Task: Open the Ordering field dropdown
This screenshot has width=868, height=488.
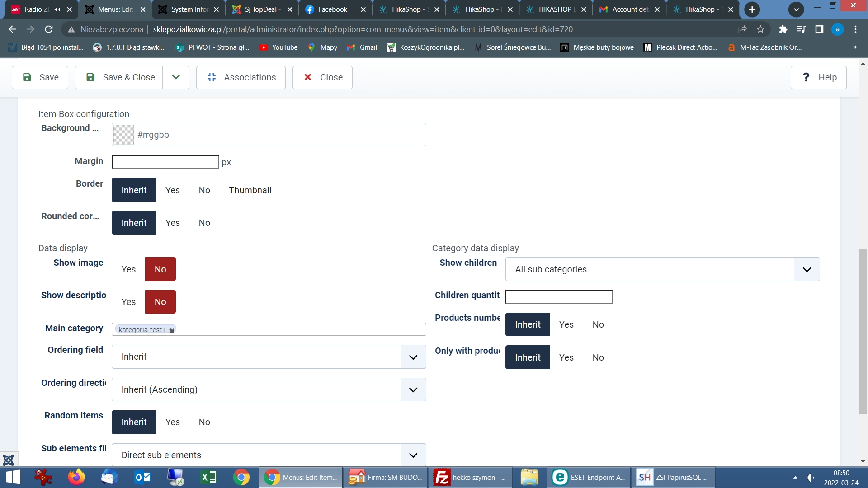Action: pos(269,357)
